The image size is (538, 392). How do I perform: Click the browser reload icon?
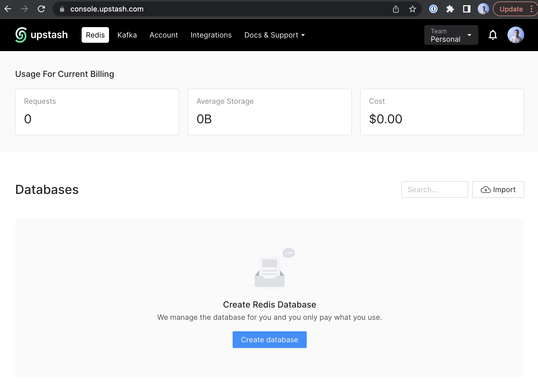click(41, 9)
